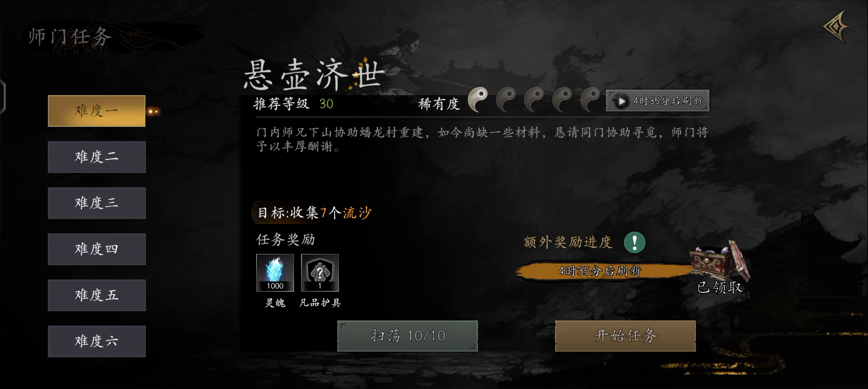Click the play icon on refresh timer
The height and width of the screenshot is (389, 868).
tap(622, 101)
